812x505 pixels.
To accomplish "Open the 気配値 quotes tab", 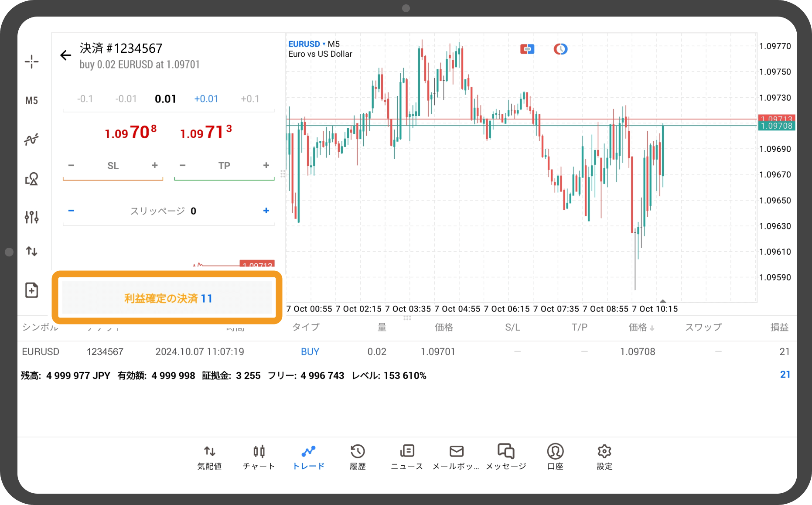I will 209,457.
